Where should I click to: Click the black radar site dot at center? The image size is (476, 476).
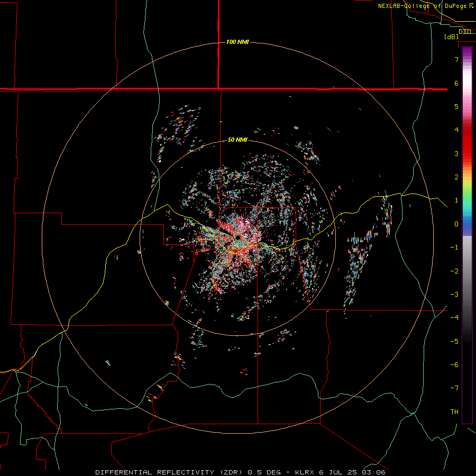(237, 237)
